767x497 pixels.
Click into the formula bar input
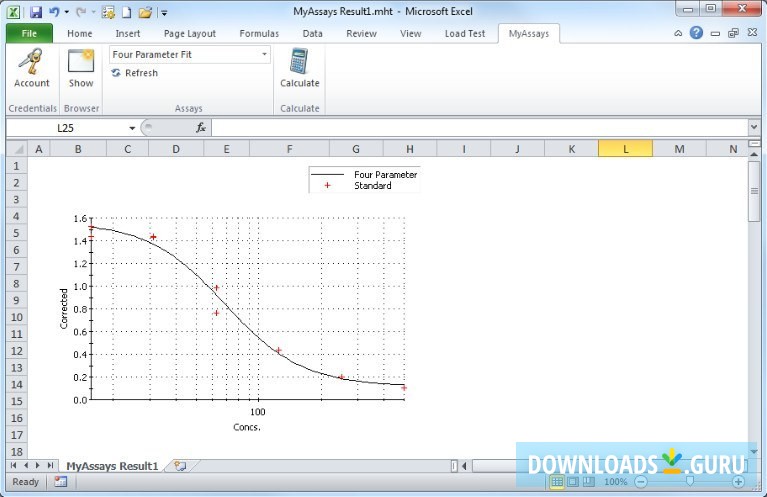point(479,128)
